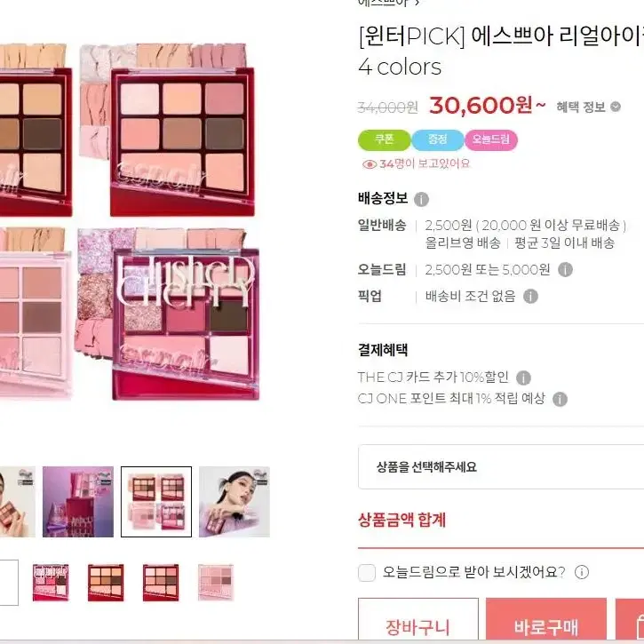Click info icon next to 배송정보
Screen dimensions: 644x644
click(x=421, y=200)
